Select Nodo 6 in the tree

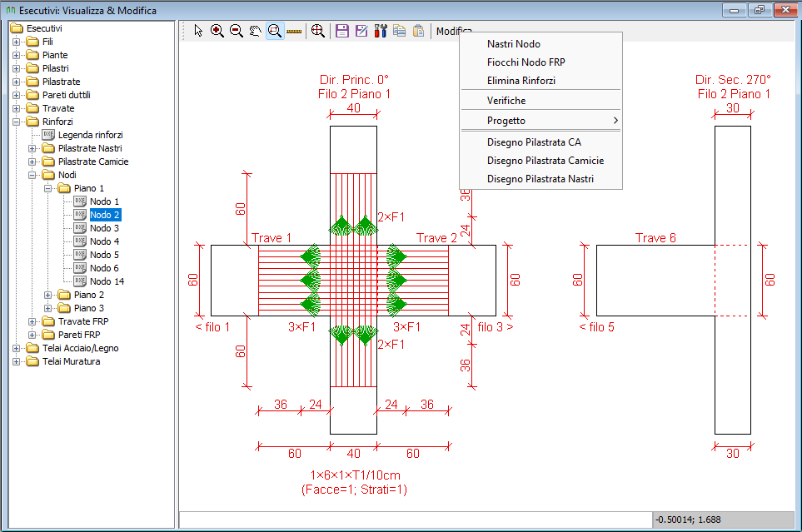point(104,268)
